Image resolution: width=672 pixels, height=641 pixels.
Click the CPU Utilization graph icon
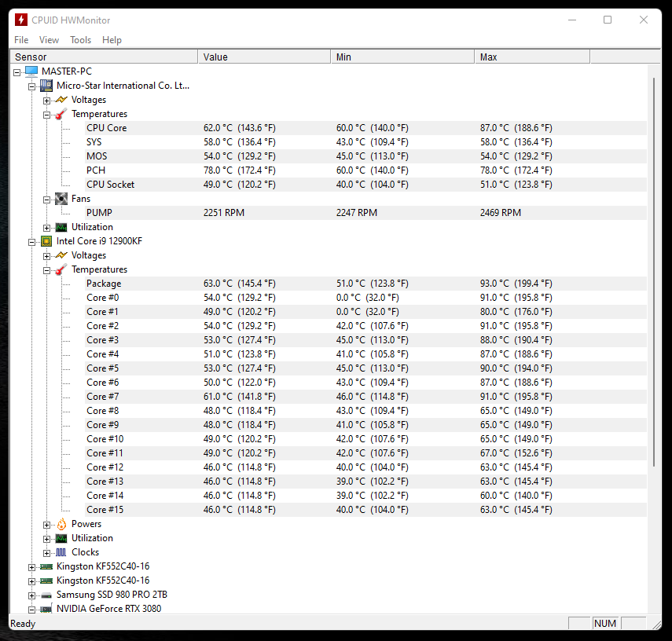(61, 538)
